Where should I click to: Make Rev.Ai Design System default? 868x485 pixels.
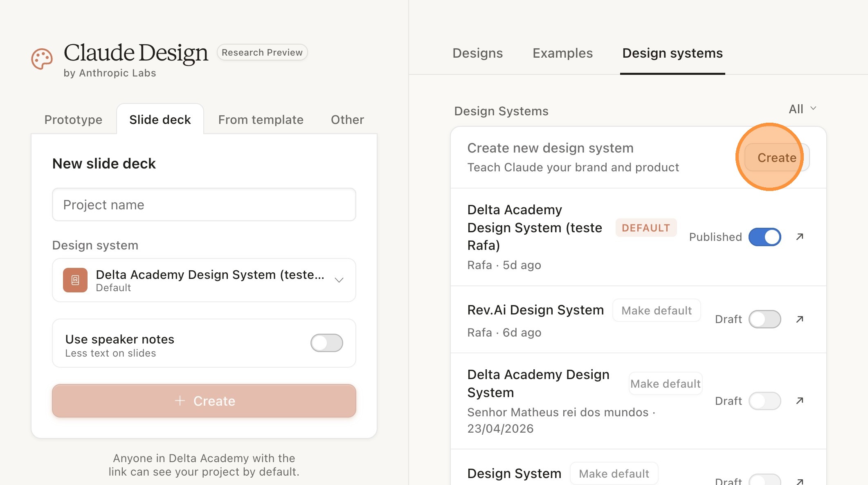click(657, 310)
